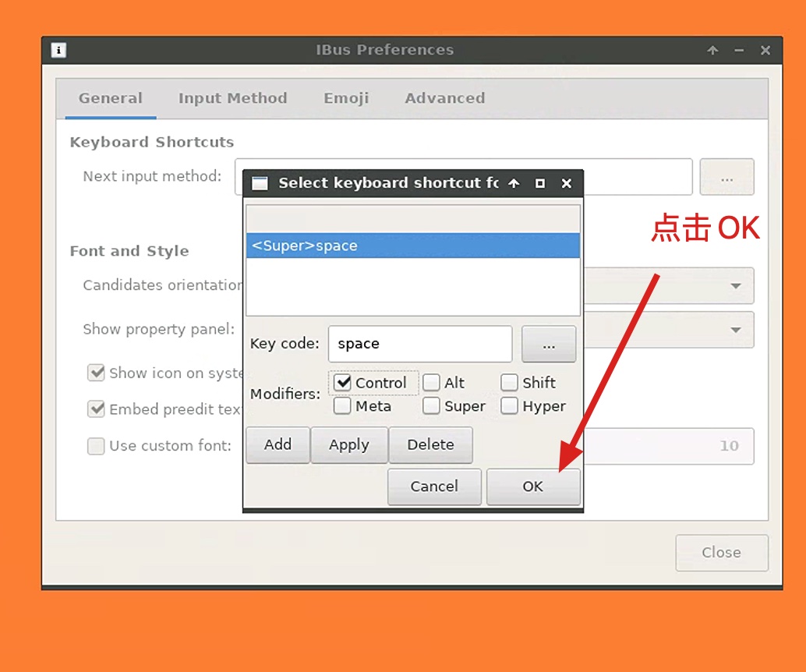Enable Use custom font checkbox
This screenshot has width=806, height=672.
[96, 446]
